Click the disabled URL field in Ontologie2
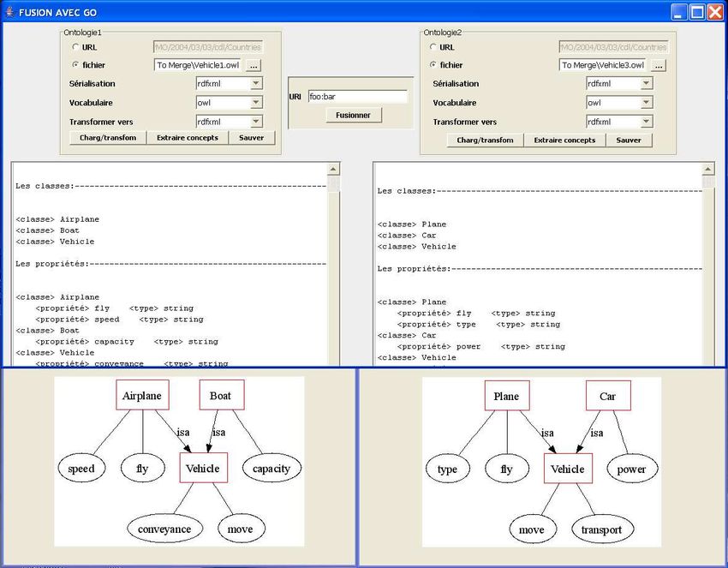Viewport: 728px width, 568px height. [613, 47]
